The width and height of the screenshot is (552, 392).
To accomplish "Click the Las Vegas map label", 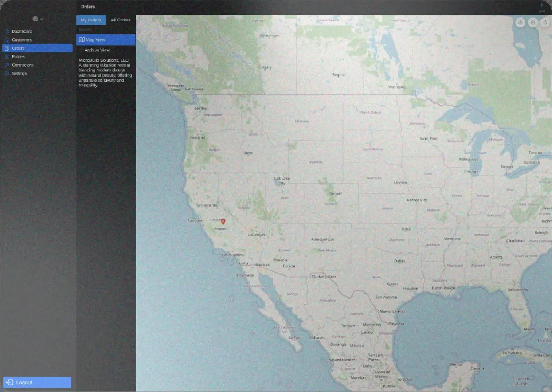I will pyautogui.click(x=257, y=234).
